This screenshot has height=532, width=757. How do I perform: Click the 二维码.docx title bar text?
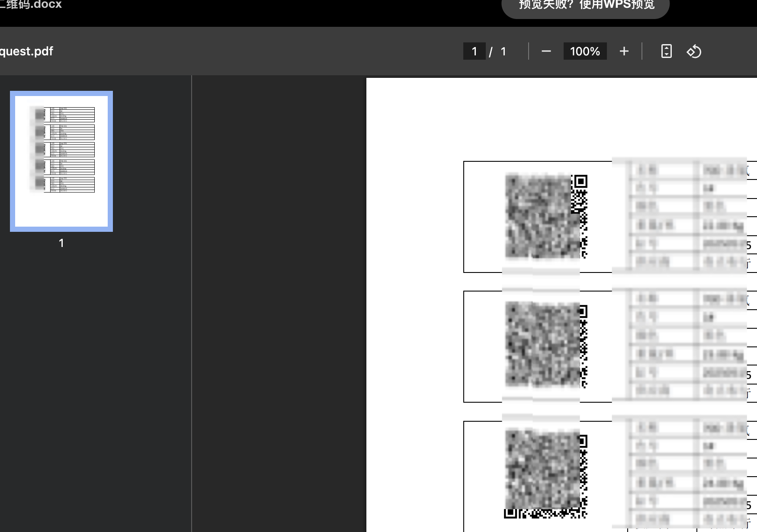pos(30,5)
